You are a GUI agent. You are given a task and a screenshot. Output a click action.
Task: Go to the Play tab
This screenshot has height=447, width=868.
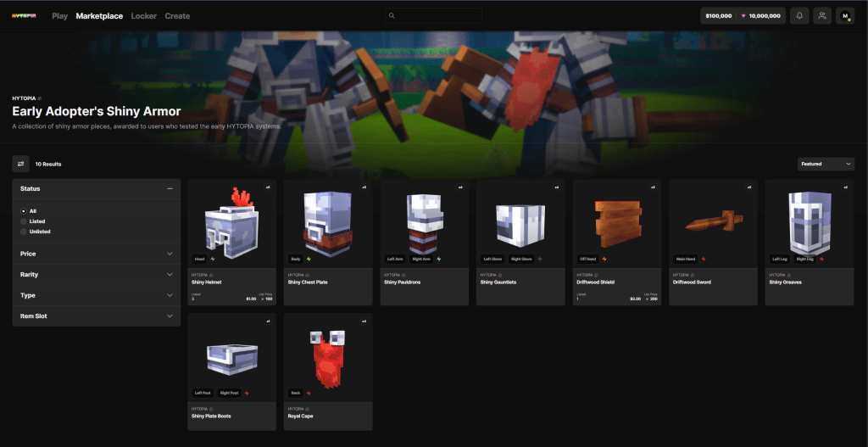coord(59,16)
